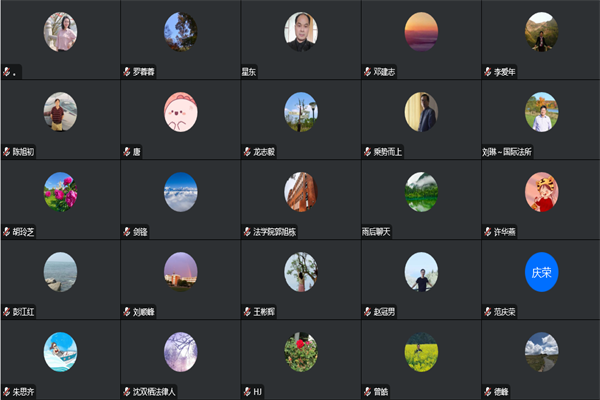Click the muted mic icon next to 剑锋
Viewport: 600px width, 400px height.
pyautogui.click(x=127, y=232)
